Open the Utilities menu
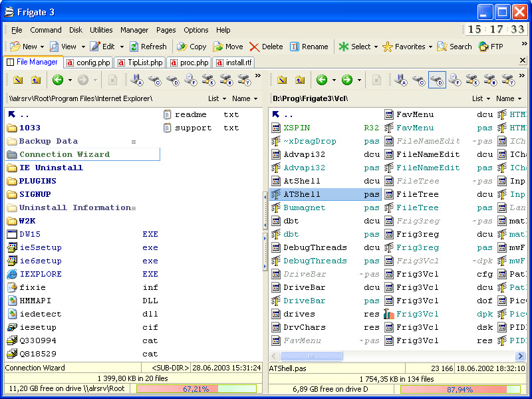 tap(101, 30)
